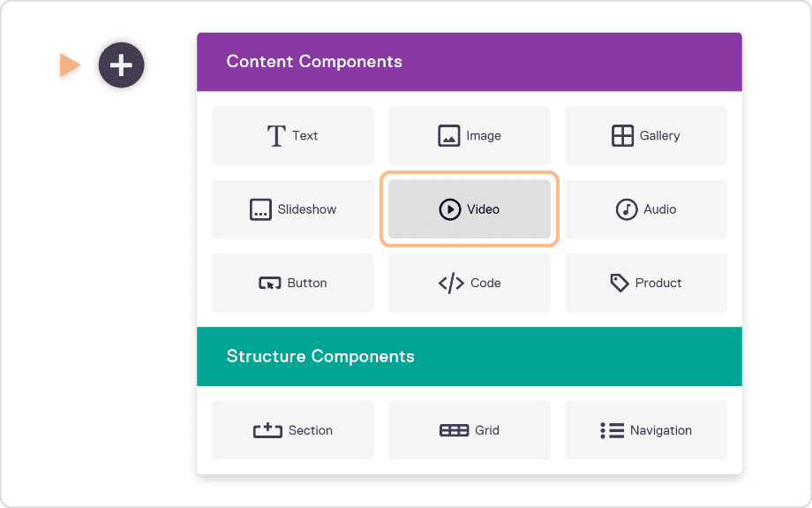Click the orange triangle arrow pointer
The image size is (812, 508).
tap(69, 64)
